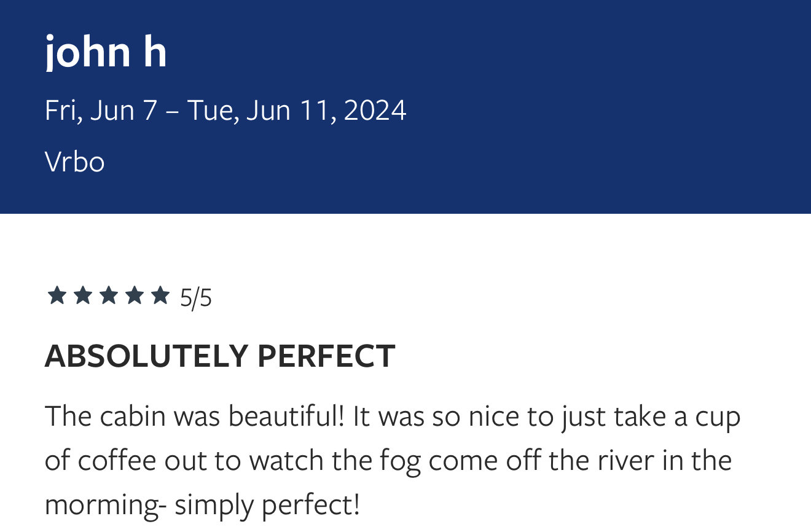Click the word PERFECT in the title

(326, 356)
